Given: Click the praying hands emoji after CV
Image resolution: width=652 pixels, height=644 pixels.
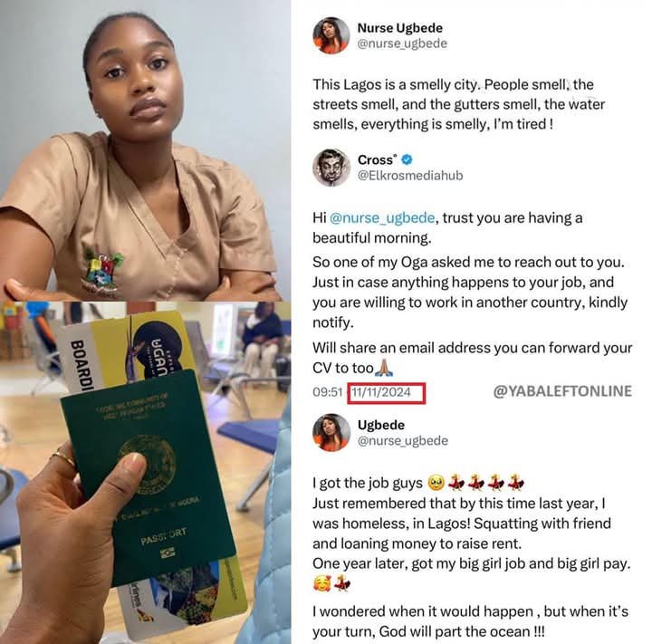Looking at the screenshot, I should pyautogui.click(x=384, y=368).
